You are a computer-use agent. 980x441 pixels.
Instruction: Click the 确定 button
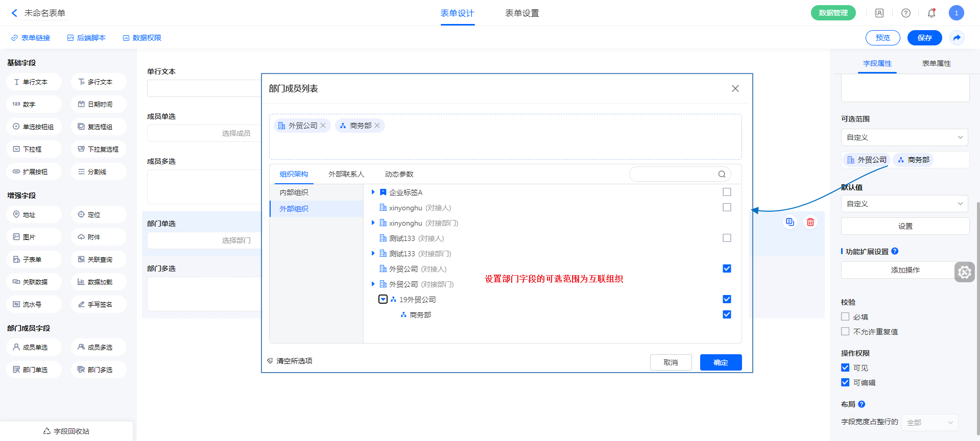pos(721,362)
